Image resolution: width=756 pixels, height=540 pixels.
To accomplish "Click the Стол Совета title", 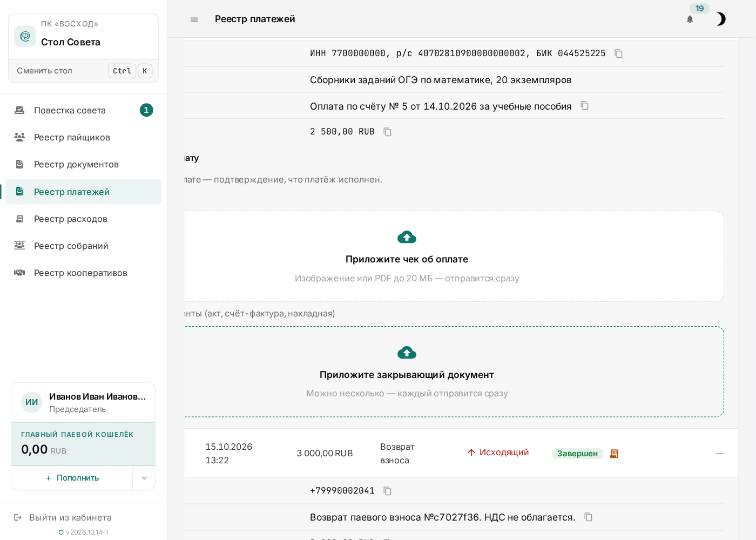I will (x=71, y=42).
